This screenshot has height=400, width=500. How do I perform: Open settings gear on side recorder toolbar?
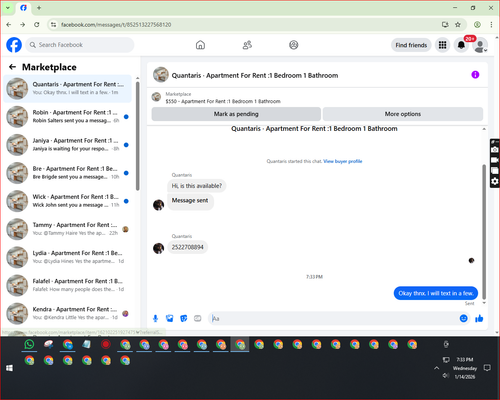click(x=495, y=181)
